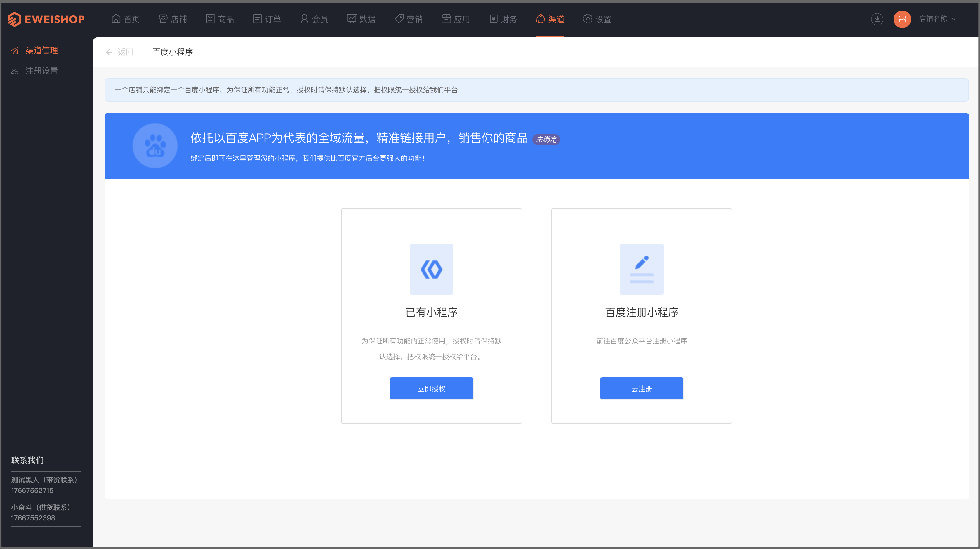Click the 未绑定 status badge
Screen dimensions: 980x549
(546, 140)
